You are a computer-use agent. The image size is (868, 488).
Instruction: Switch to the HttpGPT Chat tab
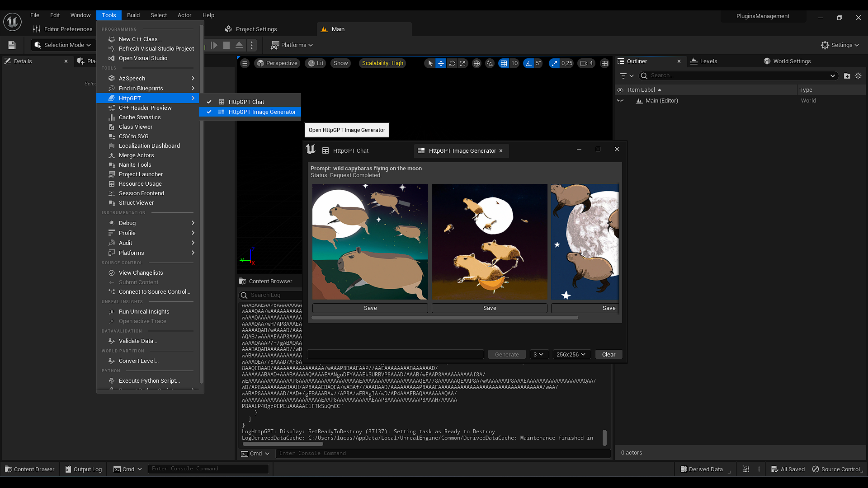[350, 150]
